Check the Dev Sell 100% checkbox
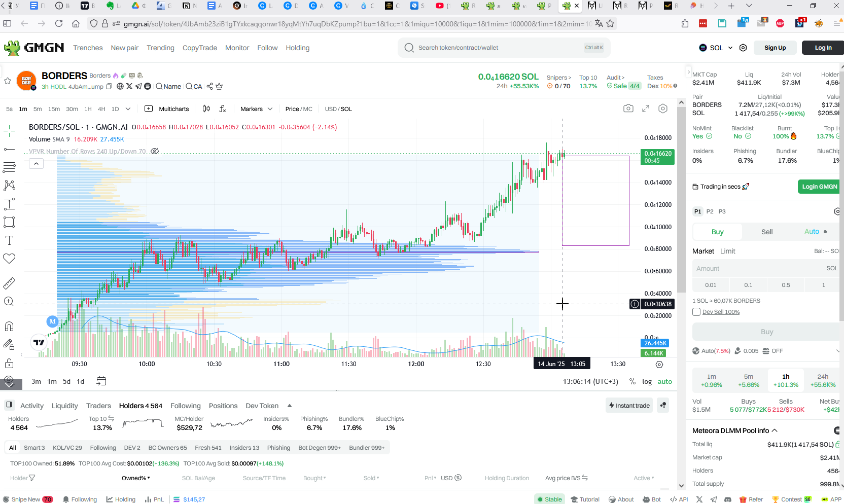Viewport: 844px width, 504px height. 696,312
